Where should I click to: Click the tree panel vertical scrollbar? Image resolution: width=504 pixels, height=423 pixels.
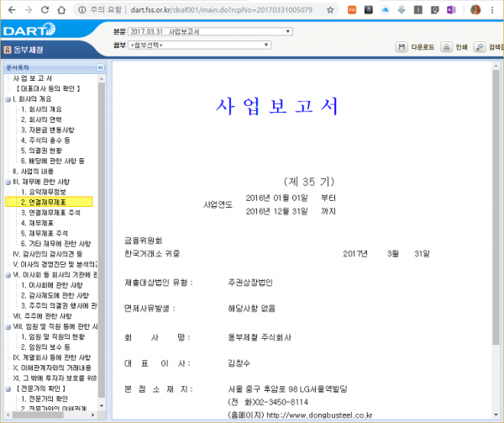(102, 240)
